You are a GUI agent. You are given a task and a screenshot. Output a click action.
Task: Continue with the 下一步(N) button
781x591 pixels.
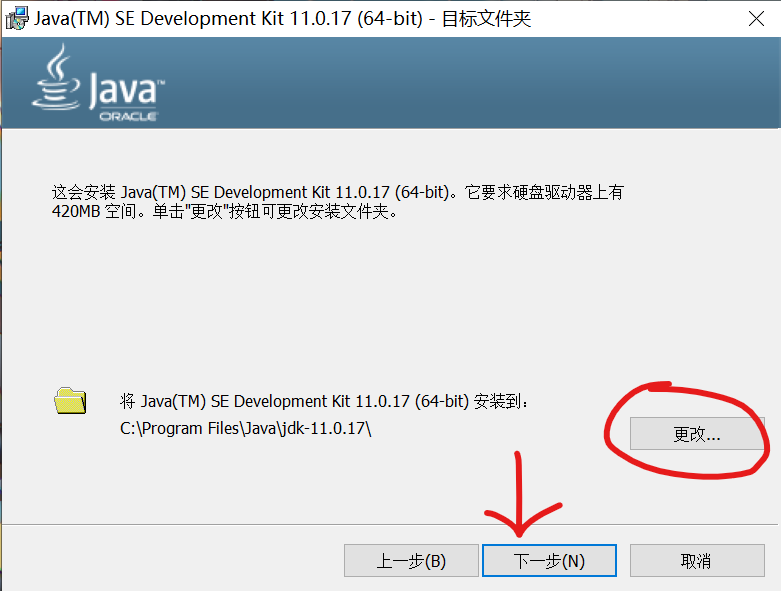point(549,561)
